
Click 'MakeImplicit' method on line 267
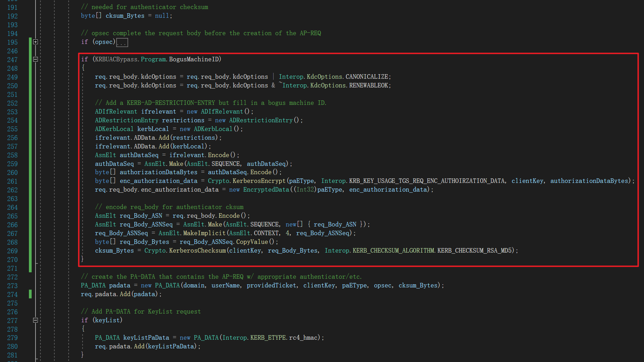pos(204,233)
